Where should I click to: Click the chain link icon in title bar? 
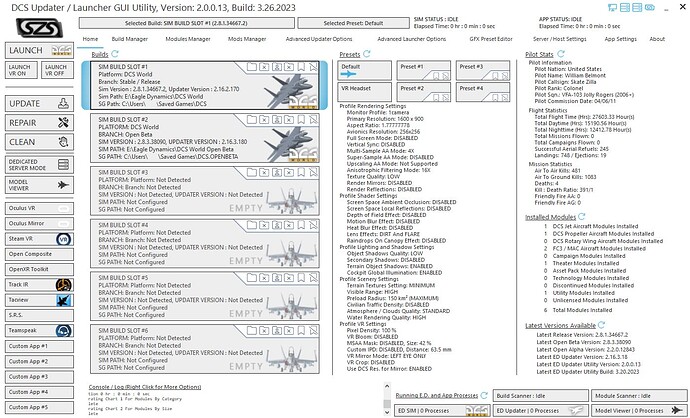click(x=650, y=7)
